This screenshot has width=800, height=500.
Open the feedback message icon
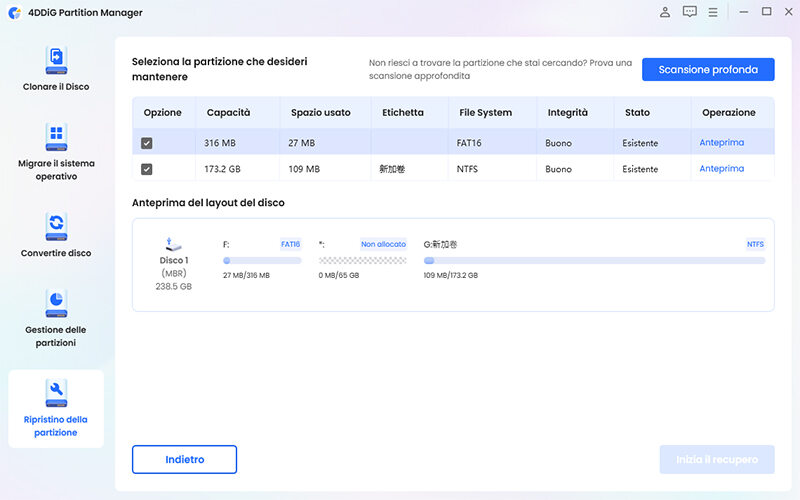pyautogui.click(x=690, y=12)
